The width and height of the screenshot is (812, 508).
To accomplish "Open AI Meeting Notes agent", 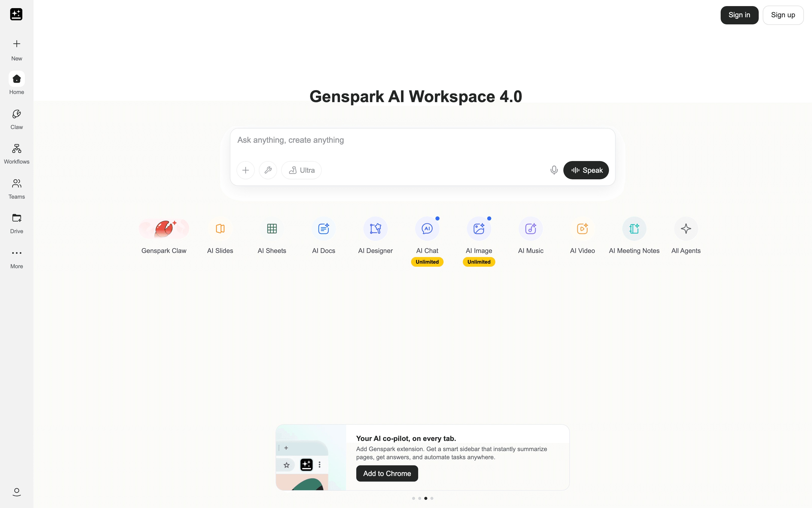I will 634,236.
